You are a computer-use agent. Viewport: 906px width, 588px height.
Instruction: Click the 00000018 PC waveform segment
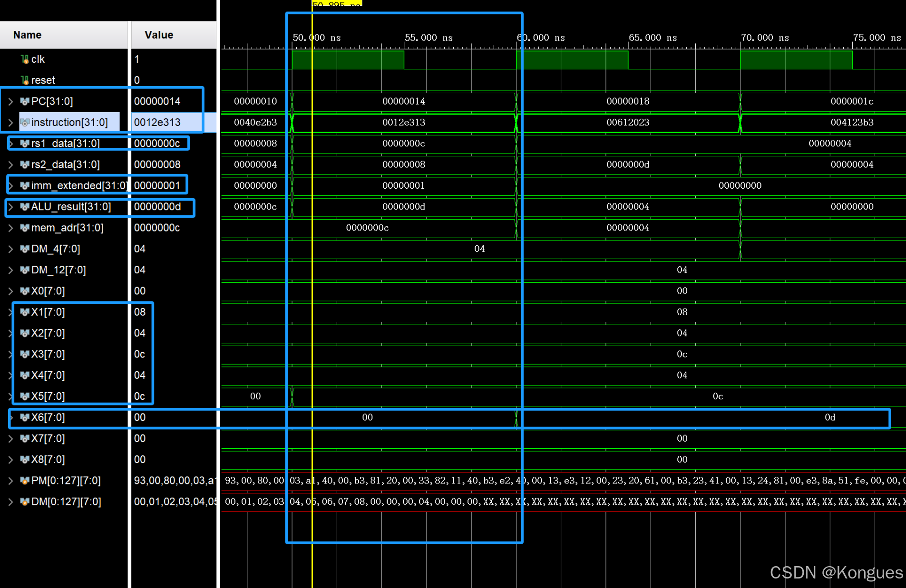628,101
